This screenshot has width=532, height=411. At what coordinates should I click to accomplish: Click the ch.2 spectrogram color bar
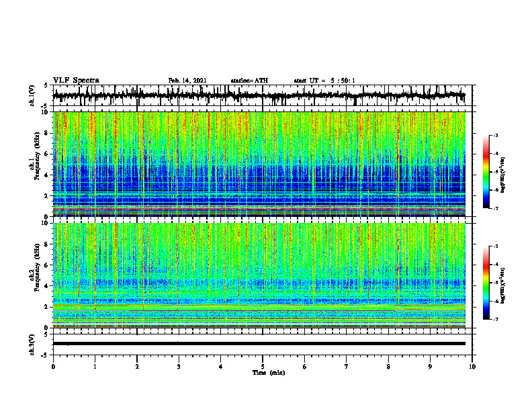coord(486,283)
